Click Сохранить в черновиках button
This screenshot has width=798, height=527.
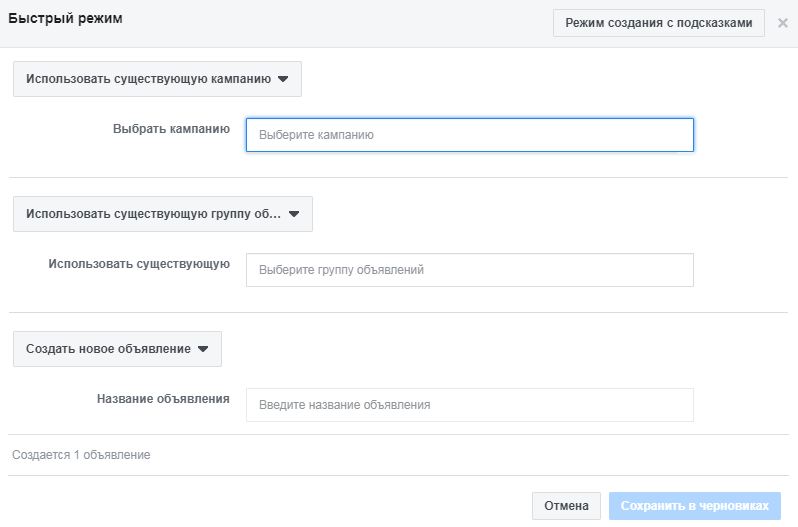[694, 506]
